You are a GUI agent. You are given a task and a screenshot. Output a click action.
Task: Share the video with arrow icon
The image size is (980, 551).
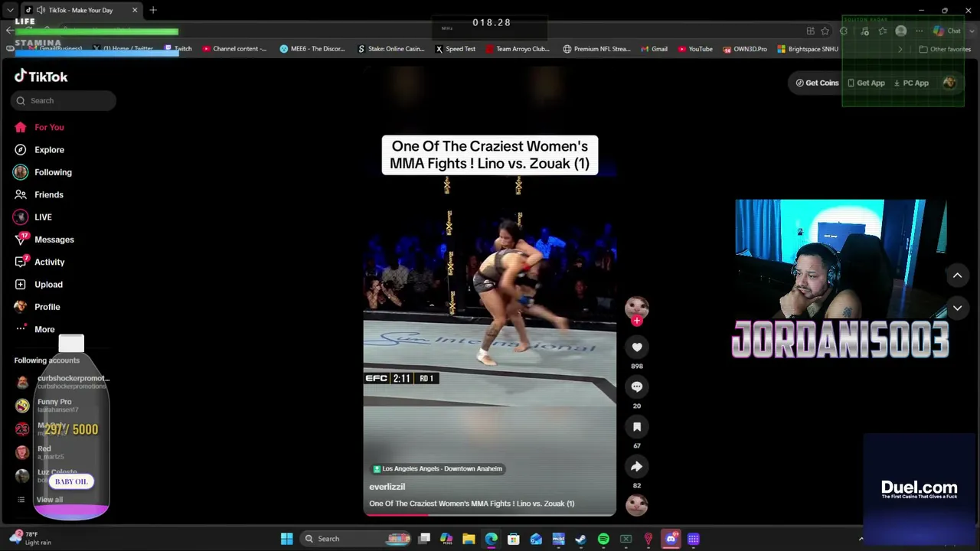(636, 467)
